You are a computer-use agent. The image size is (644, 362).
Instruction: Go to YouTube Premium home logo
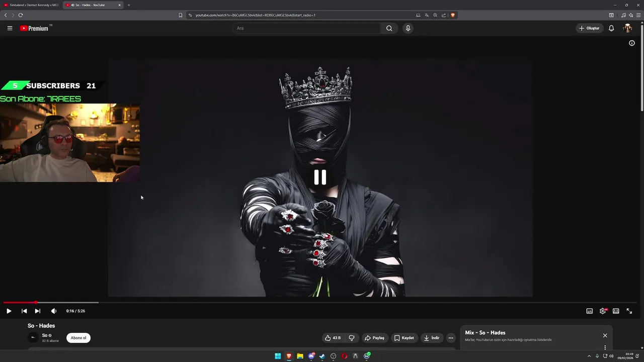click(x=34, y=28)
